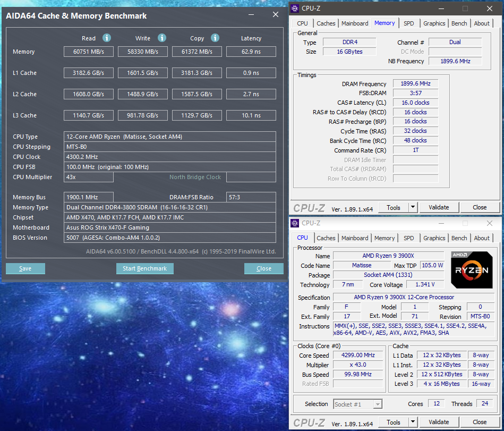Open Graphics tab in bottom CPU-Z window
The height and width of the screenshot is (431, 504).
pos(434,238)
